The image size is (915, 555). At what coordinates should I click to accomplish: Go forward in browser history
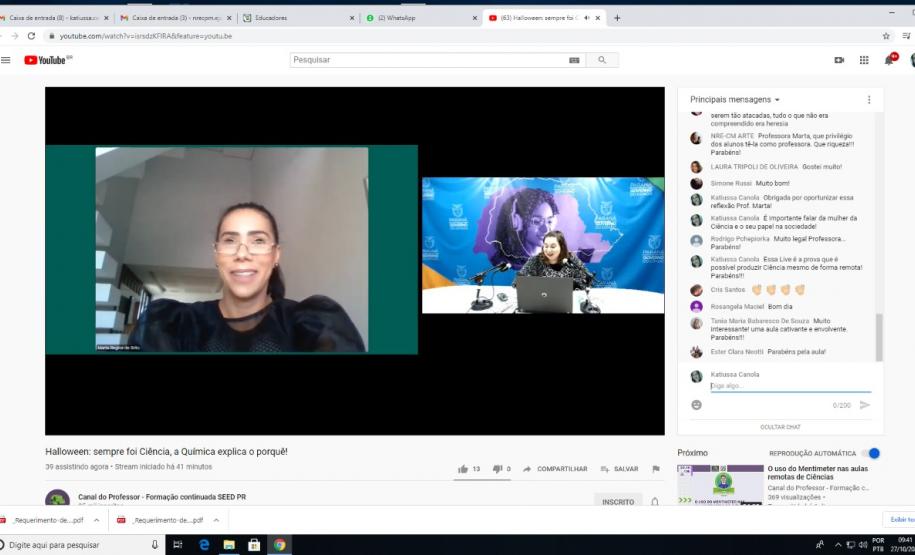pos(15,36)
